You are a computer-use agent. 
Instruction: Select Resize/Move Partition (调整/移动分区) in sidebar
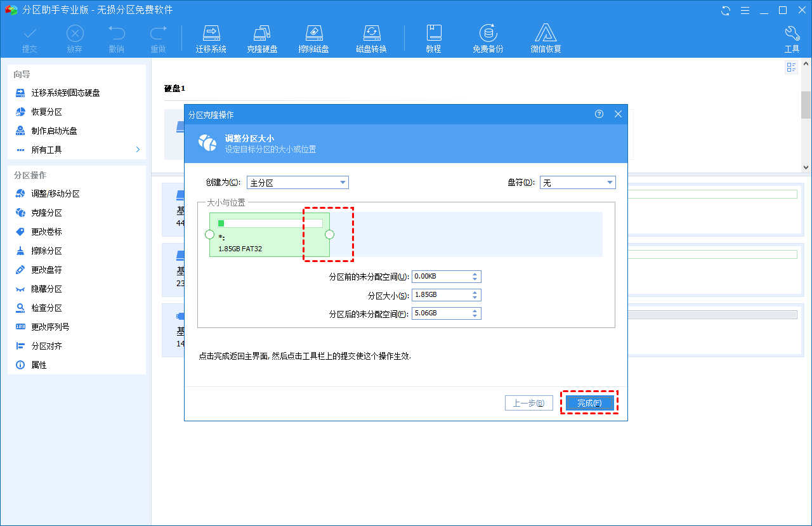(56, 194)
